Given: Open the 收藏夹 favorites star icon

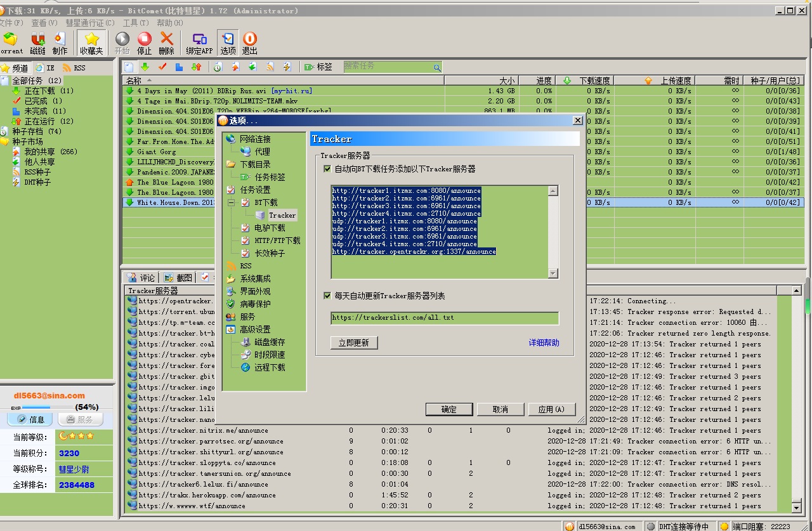Looking at the screenshot, I should click(x=92, y=43).
